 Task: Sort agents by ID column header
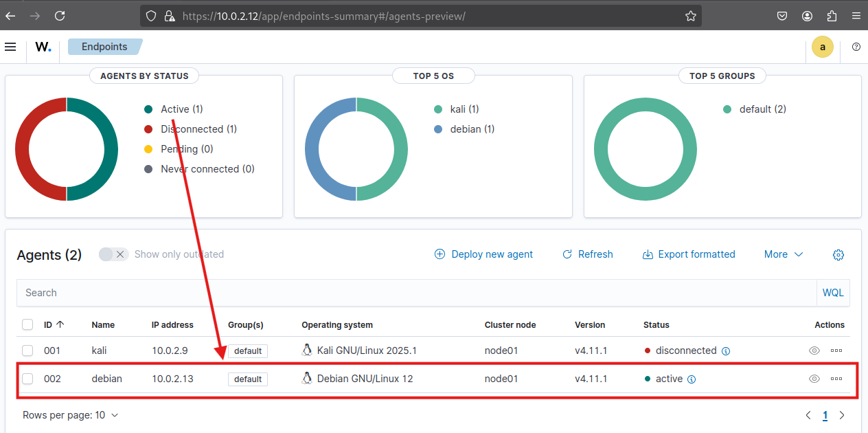pyautogui.click(x=54, y=324)
